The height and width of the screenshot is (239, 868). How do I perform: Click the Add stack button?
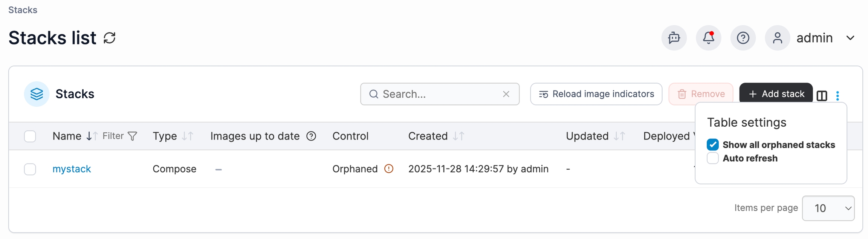point(776,94)
